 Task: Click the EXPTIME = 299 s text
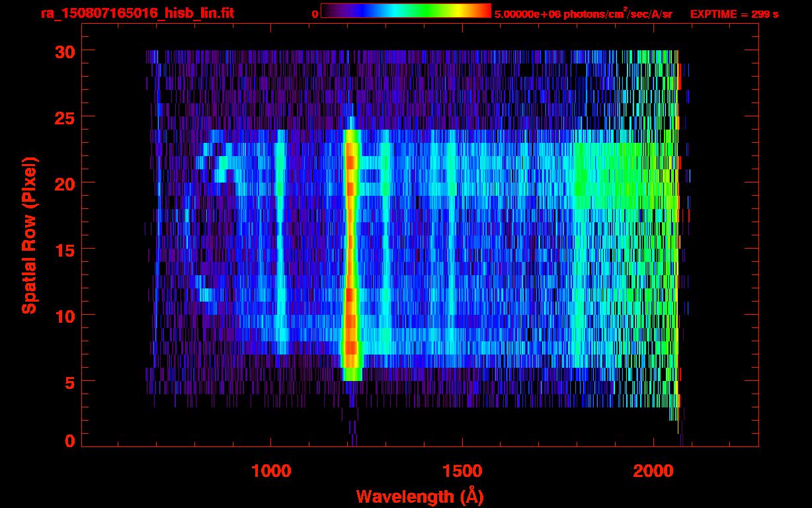pyautogui.click(x=734, y=14)
